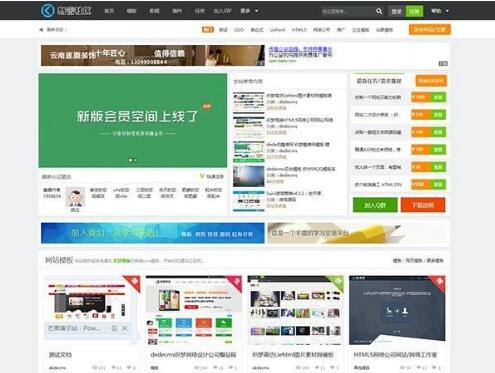The width and height of the screenshot is (495, 373).
Task: Select the first white slider dot
Action: pos(130,160)
